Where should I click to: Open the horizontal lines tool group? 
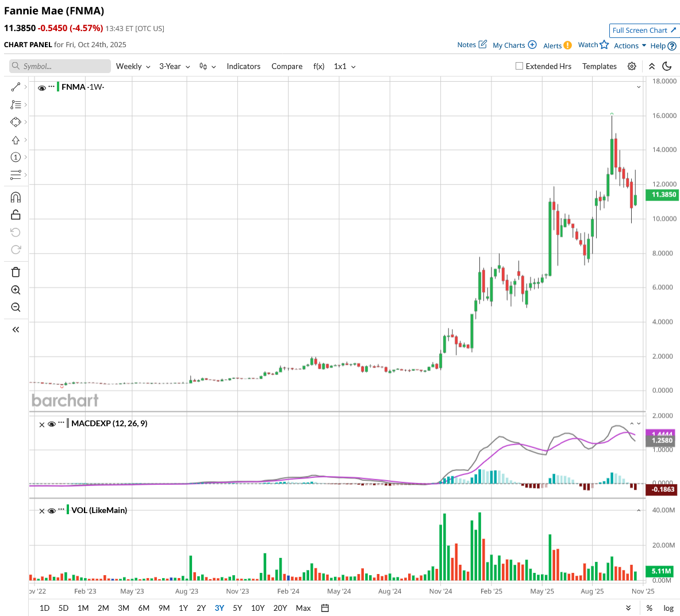point(16,175)
